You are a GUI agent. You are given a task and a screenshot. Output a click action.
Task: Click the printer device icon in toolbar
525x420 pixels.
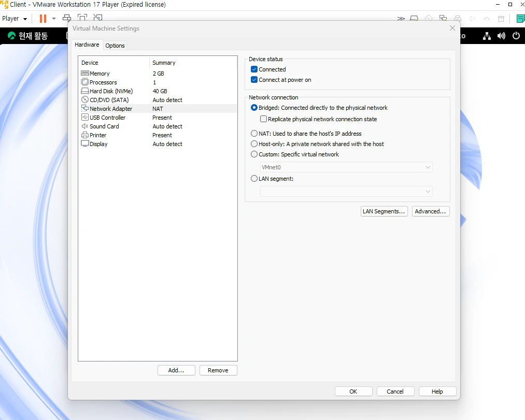point(458,19)
